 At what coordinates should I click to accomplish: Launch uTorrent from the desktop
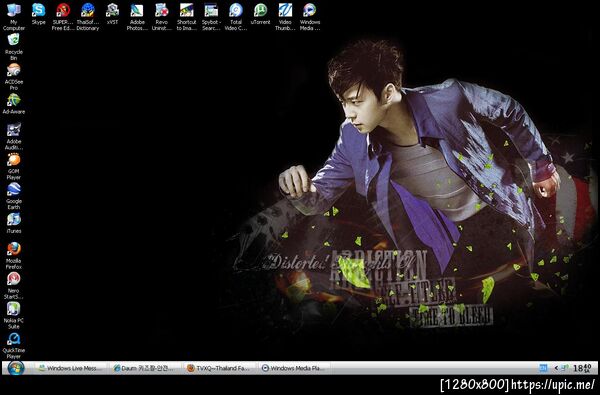(260, 15)
